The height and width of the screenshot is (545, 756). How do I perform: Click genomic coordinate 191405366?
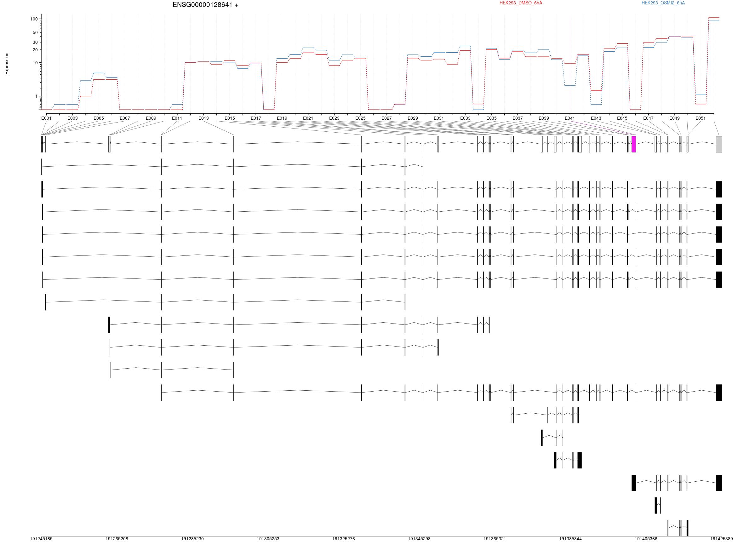(x=646, y=539)
